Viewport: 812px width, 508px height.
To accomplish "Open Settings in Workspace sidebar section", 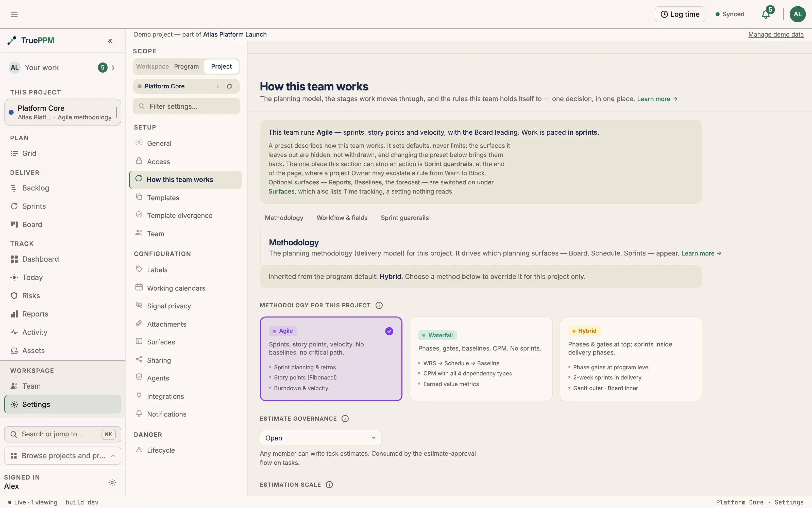I will point(63,405).
